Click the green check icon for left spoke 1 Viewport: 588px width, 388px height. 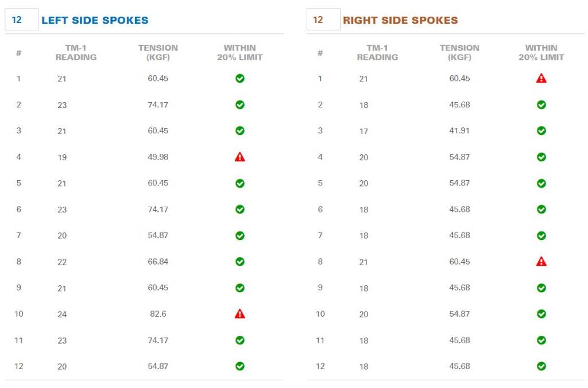click(240, 78)
